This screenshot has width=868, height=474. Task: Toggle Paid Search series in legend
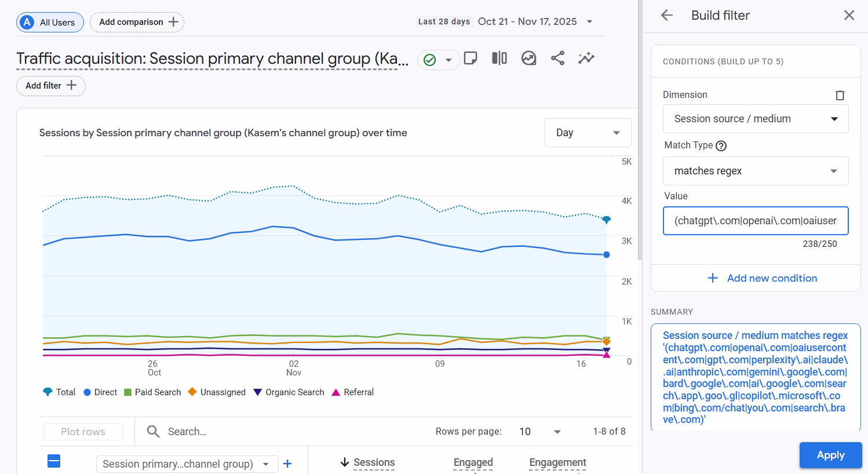(152, 392)
